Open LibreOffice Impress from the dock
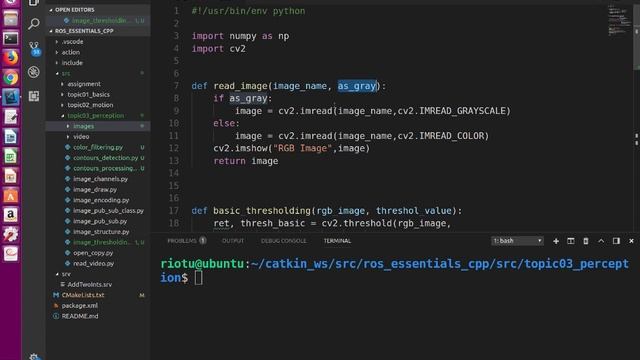Image resolution: width=640 pixels, height=360 pixels. 11,176
